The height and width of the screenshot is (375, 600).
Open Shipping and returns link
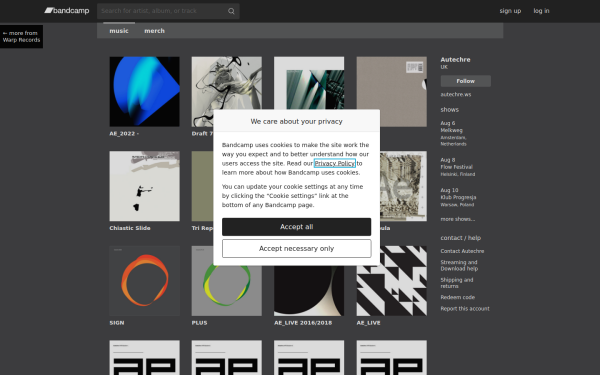pos(457,283)
